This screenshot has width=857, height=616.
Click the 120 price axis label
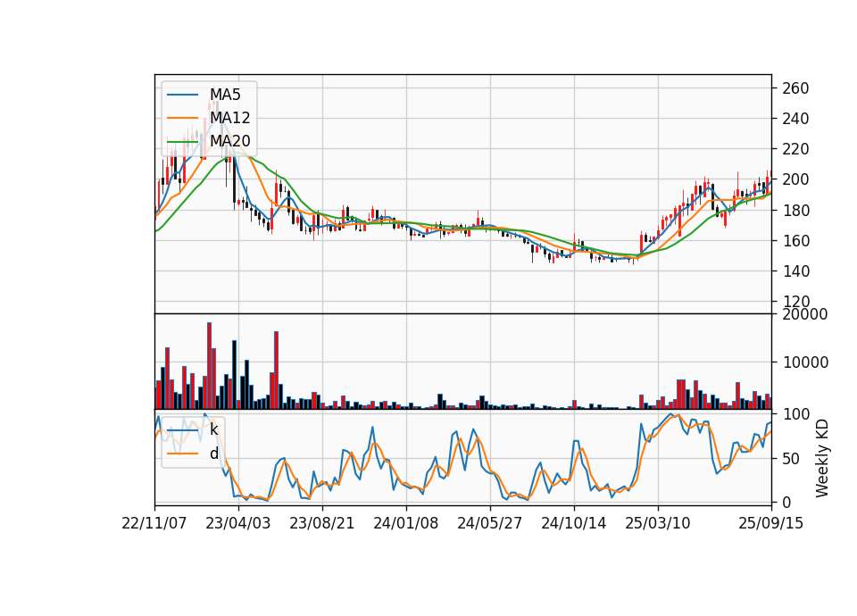(795, 301)
